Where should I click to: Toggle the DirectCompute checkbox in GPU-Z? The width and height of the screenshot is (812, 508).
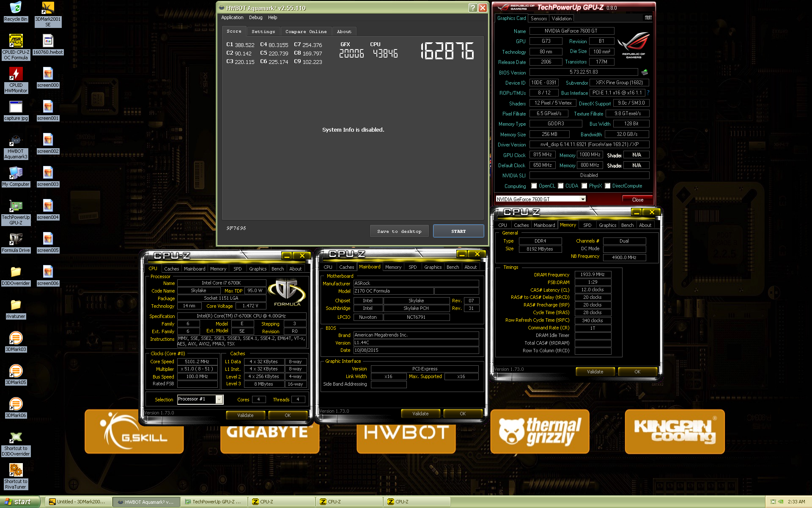click(608, 186)
